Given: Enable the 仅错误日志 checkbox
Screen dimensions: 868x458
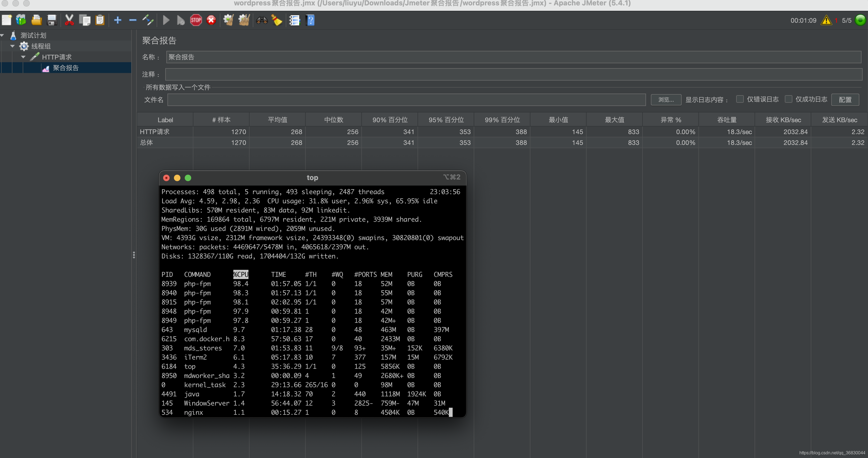Looking at the screenshot, I should (740, 99).
